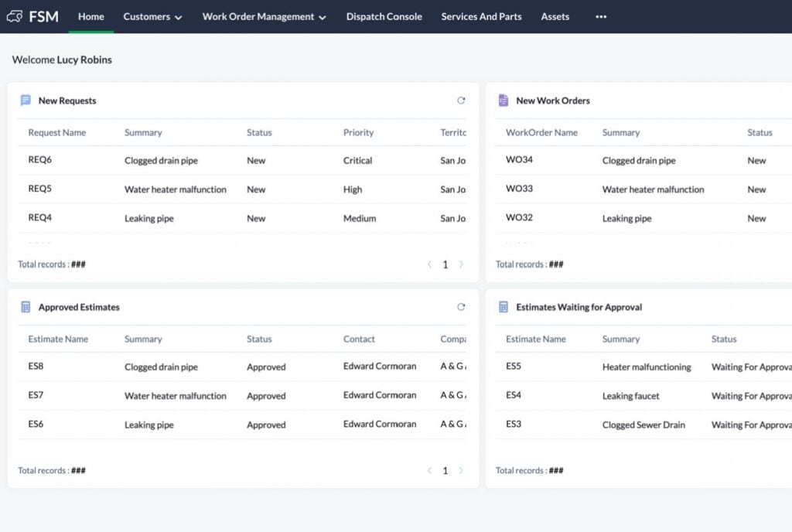Open estimate ES3
This screenshot has height=532, width=792.
(514, 424)
